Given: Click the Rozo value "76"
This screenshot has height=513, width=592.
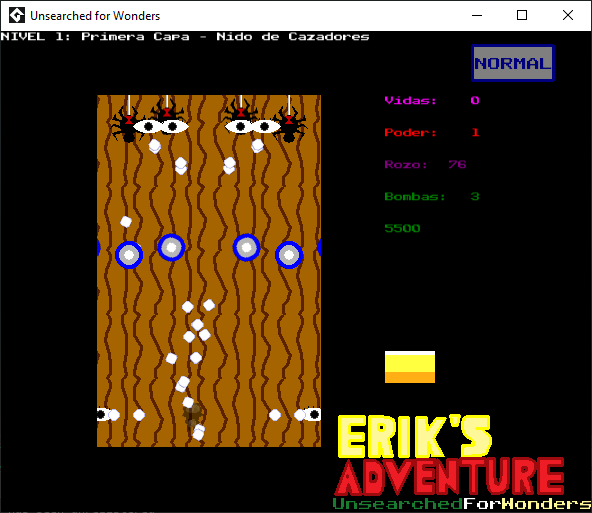Looking at the screenshot, I should tap(457, 165).
